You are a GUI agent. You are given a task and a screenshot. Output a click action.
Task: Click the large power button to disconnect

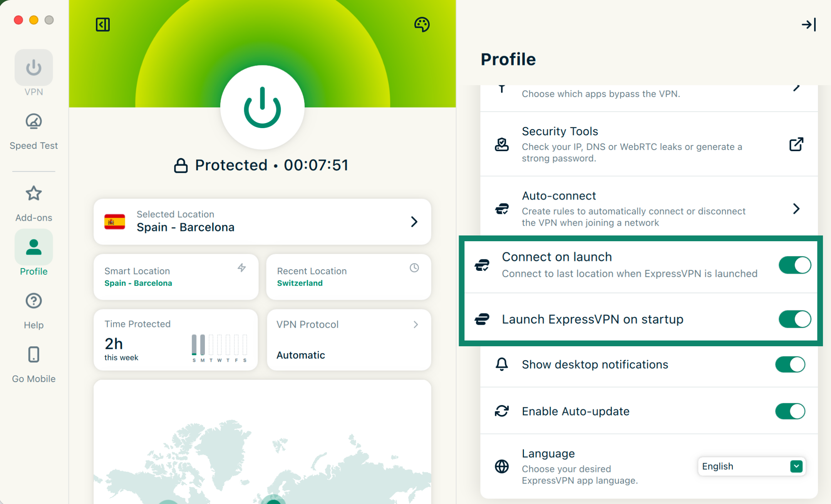point(262,107)
